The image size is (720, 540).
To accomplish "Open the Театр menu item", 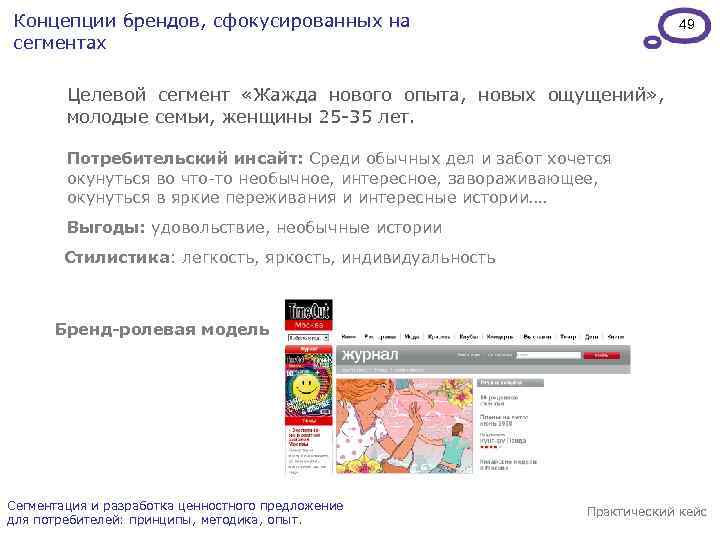I will (x=568, y=337).
